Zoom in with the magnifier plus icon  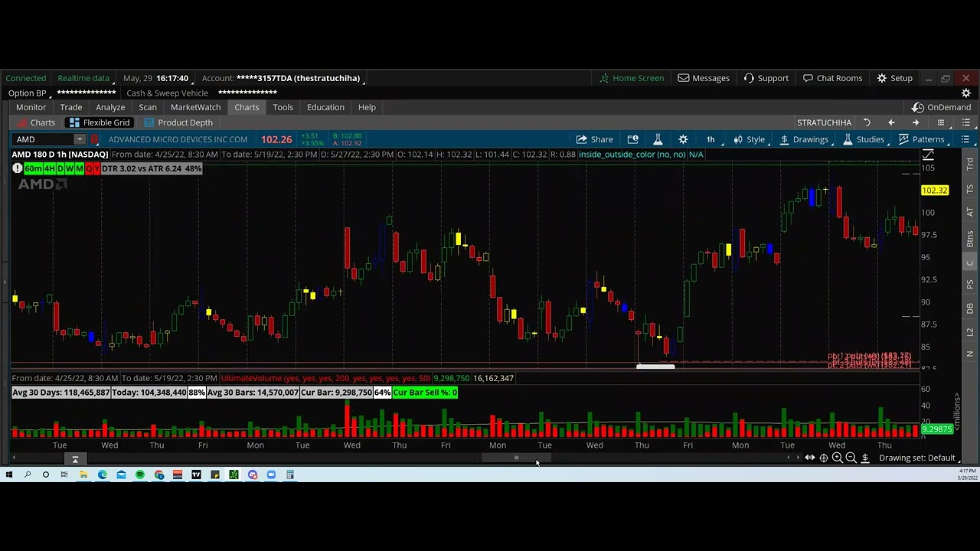pyautogui.click(x=838, y=458)
